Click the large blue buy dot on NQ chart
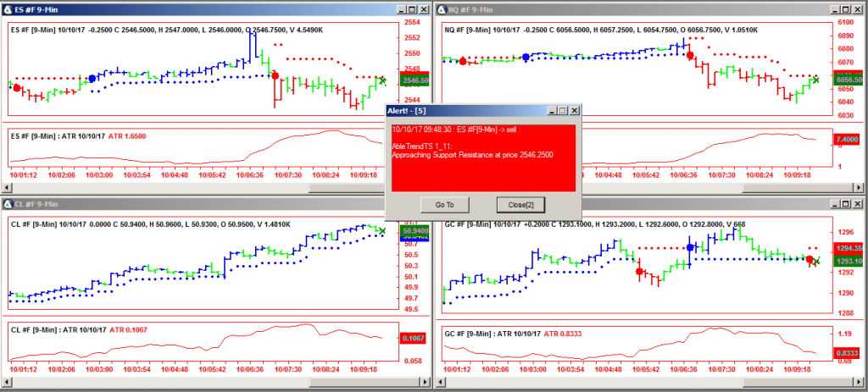 (x=526, y=57)
